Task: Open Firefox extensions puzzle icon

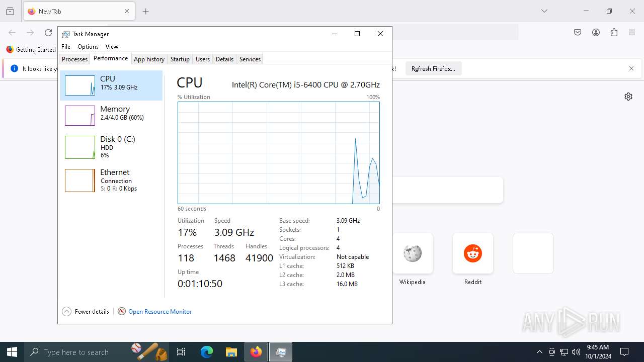Action: [614, 32]
